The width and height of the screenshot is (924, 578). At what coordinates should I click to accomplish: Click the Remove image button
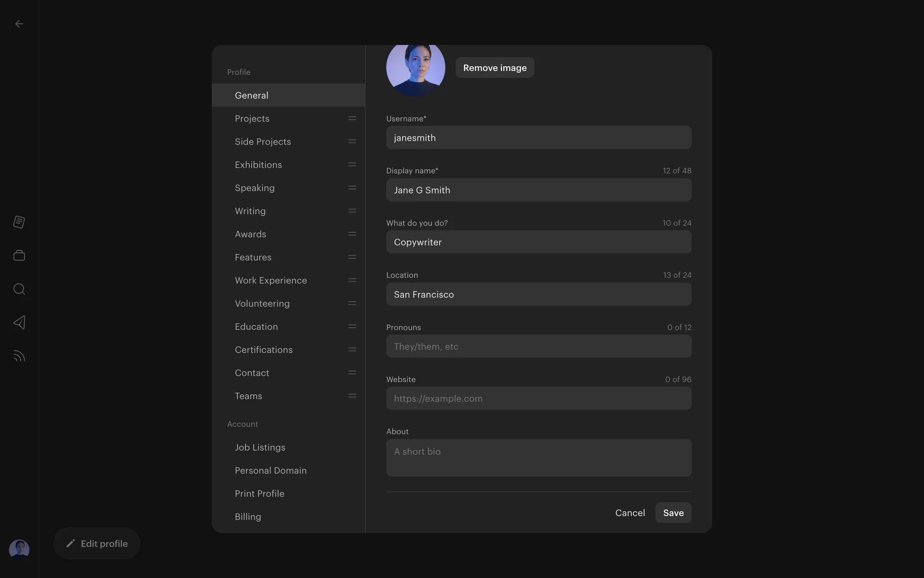[x=495, y=67]
